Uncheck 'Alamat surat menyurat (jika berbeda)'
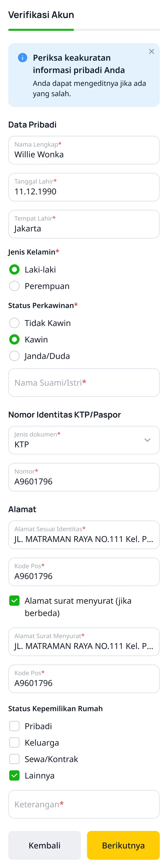This screenshot has width=168, height=868. [x=14, y=600]
